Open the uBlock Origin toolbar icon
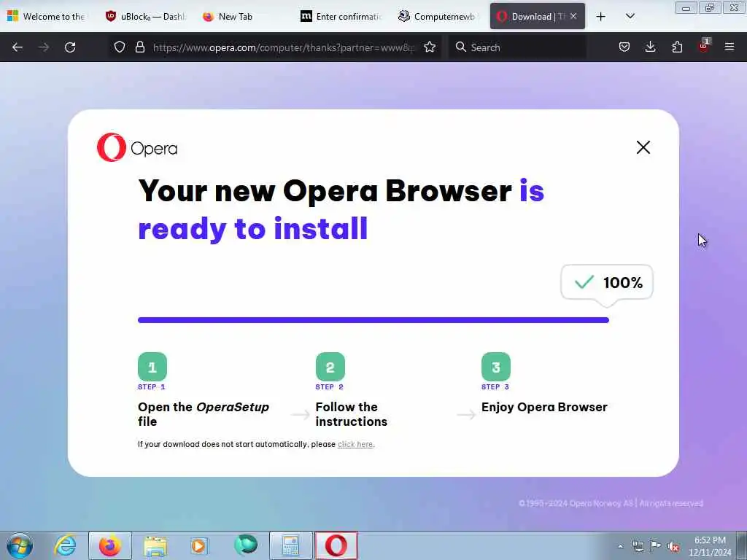 [x=704, y=46]
